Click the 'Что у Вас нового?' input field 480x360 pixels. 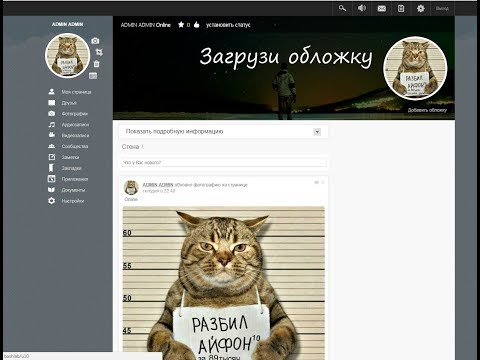pos(224,163)
